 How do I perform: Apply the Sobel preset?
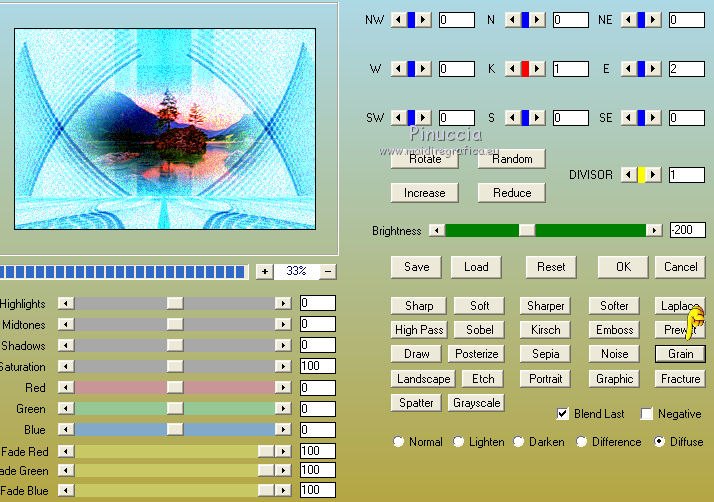pos(479,330)
